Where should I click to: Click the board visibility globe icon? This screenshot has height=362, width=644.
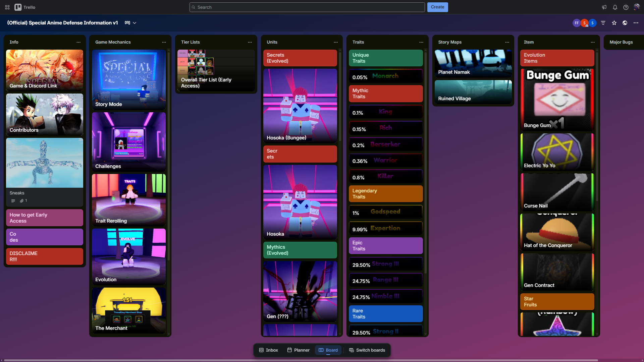click(625, 23)
